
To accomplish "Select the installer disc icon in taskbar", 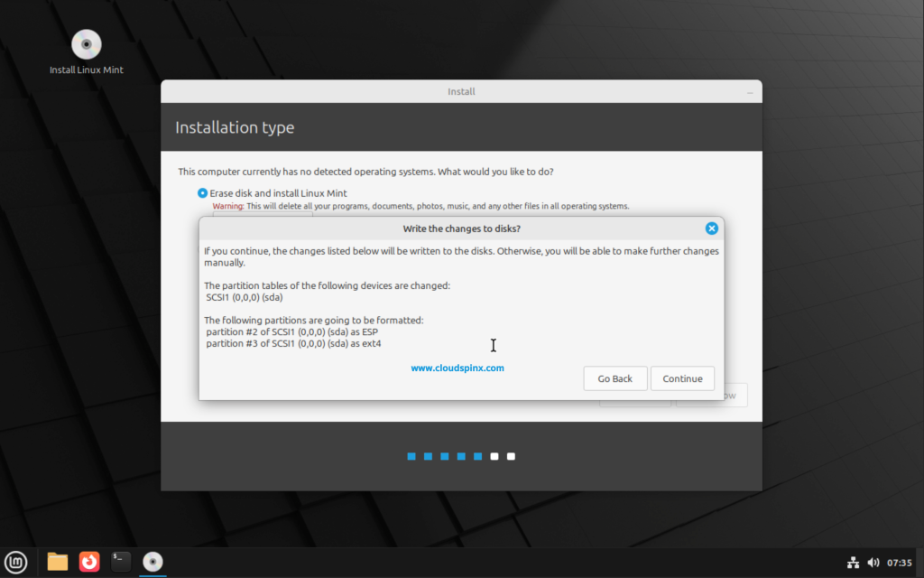I will [152, 562].
